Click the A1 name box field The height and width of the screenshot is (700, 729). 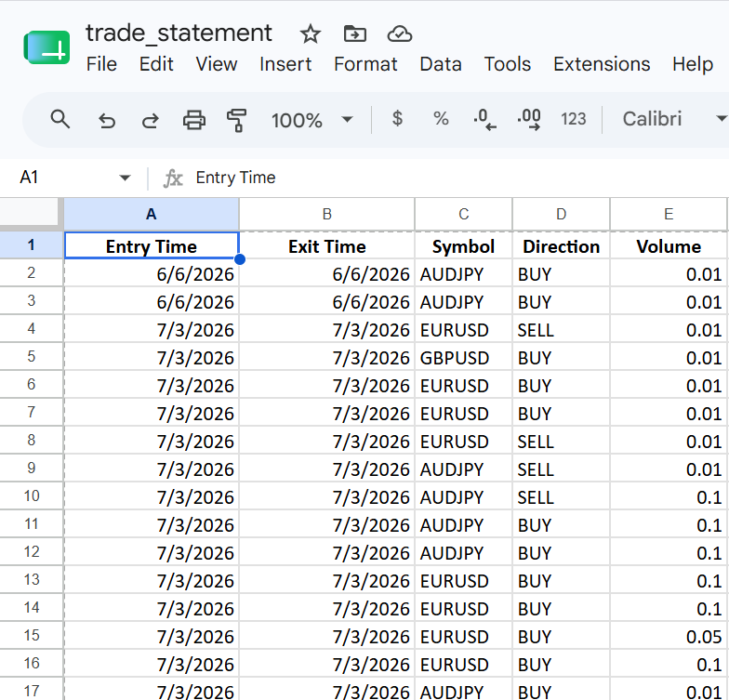[65, 178]
